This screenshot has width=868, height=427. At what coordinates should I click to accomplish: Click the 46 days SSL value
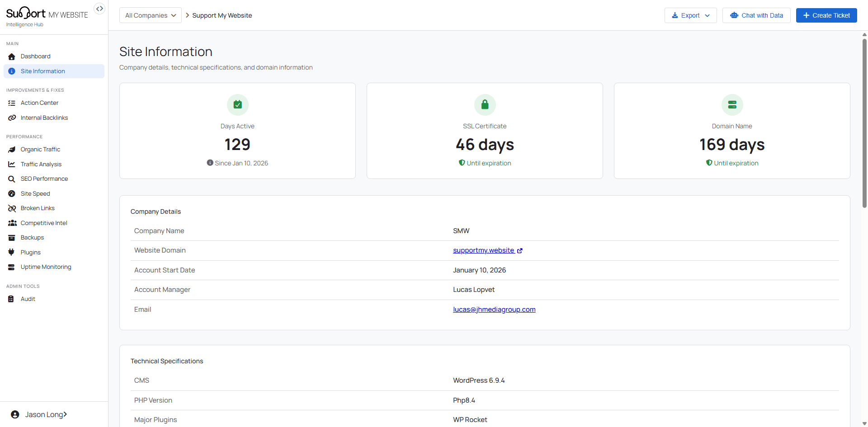(485, 145)
